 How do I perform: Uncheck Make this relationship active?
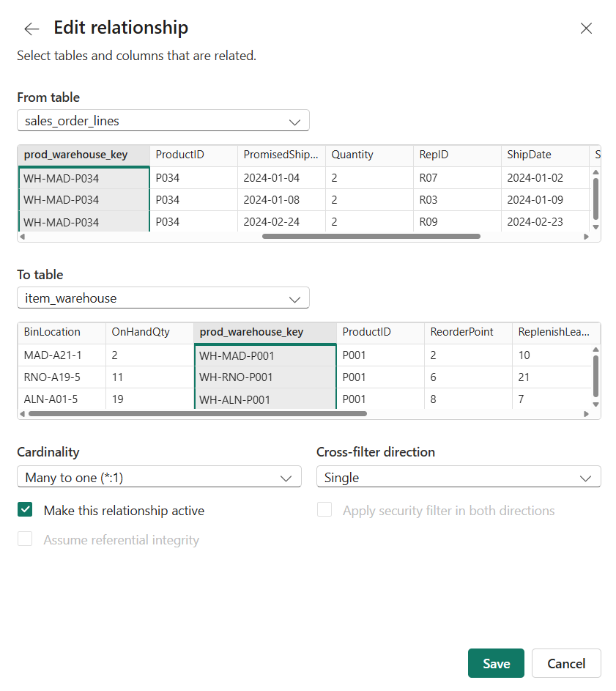25,510
